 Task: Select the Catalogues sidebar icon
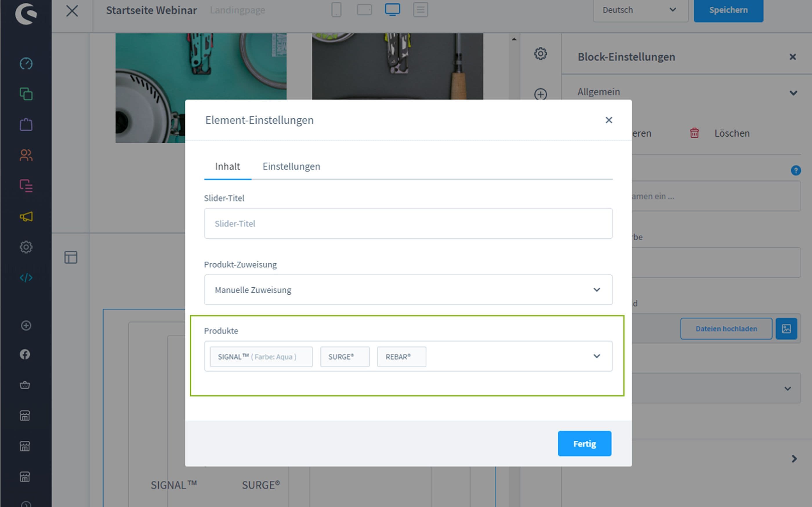26,94
